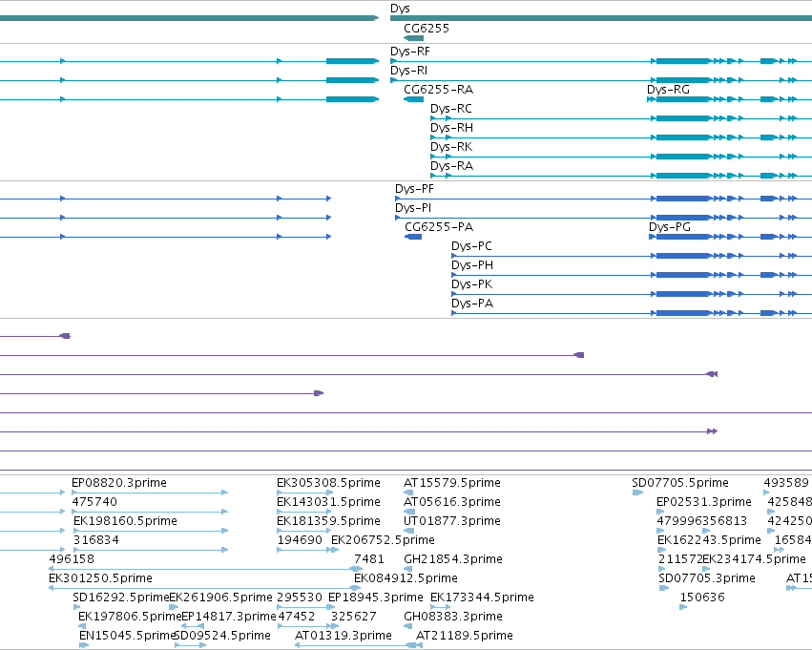The width and height of the screenshot is (812, 650).
Task: Click the EK143031.5prime feature
Action: [x=328, y=502]
